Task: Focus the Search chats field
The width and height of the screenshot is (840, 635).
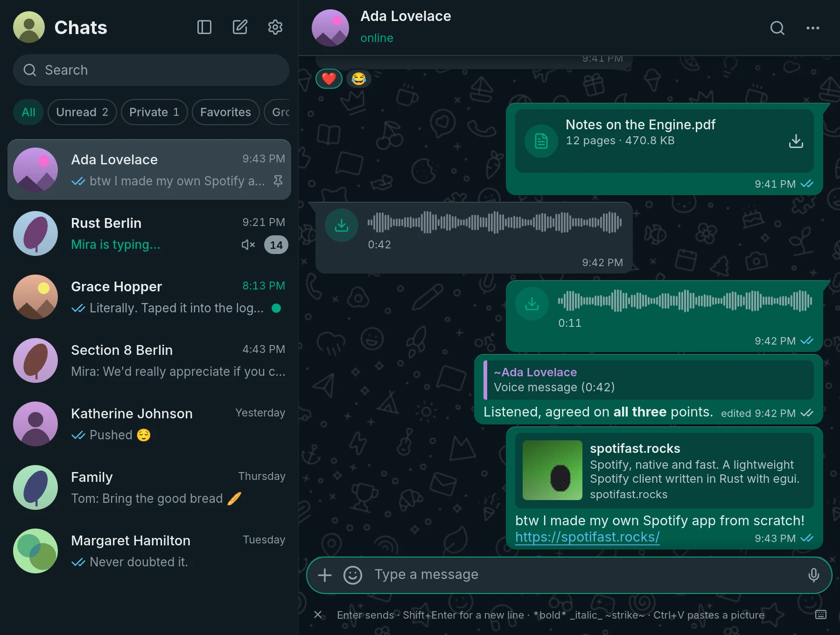Action: [151, 70]
